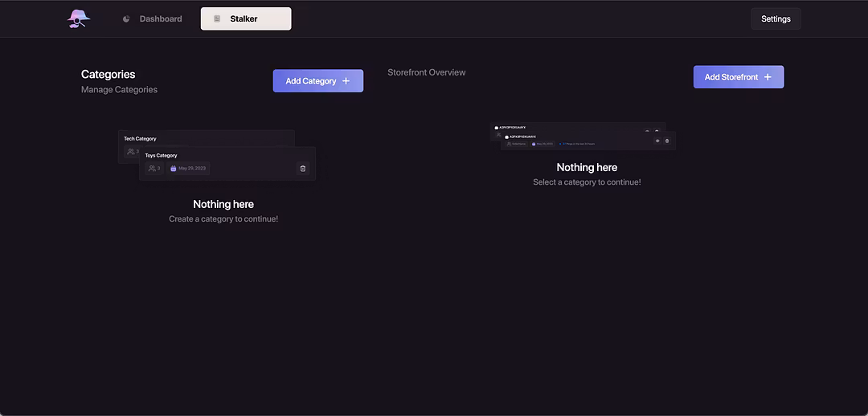Click the Storefront Overview heading
868x416 pixels.
click(x=426, y=72)
